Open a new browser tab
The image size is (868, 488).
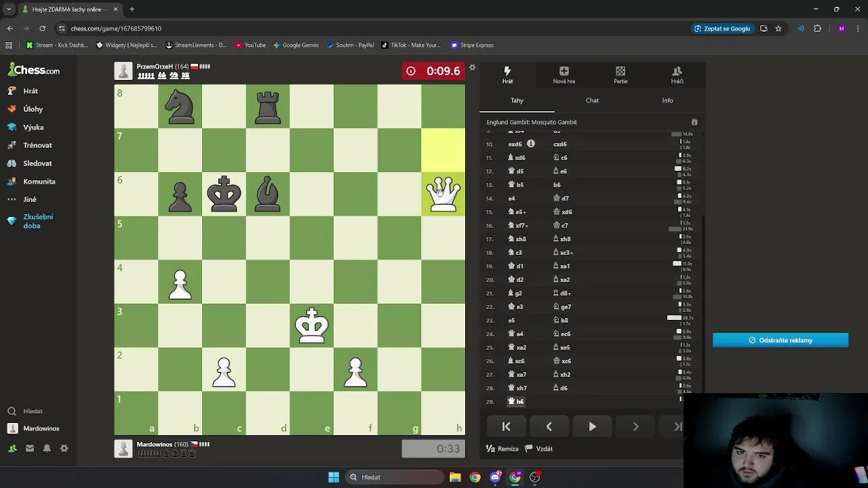132,9
